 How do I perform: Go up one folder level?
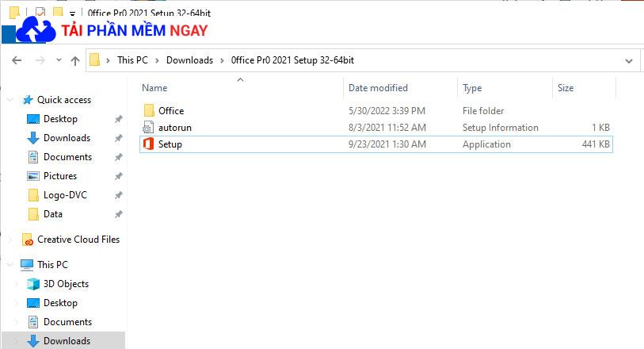[x=74, y=61]
